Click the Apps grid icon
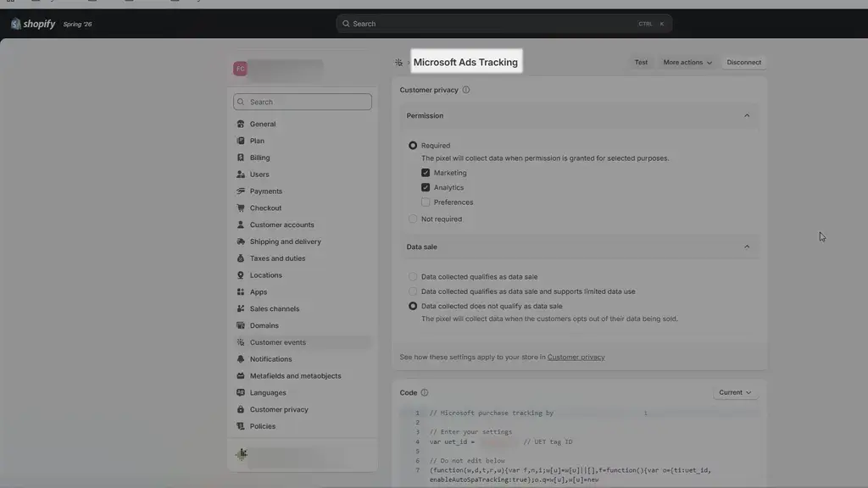This screenshot has width=868, height=488. pos(240,291)
